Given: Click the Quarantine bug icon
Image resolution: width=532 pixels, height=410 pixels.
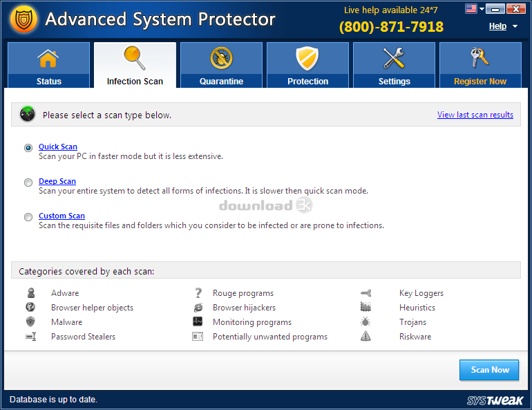Looking at the screenshot, I should pyautogui.click(x=221, y=58).
